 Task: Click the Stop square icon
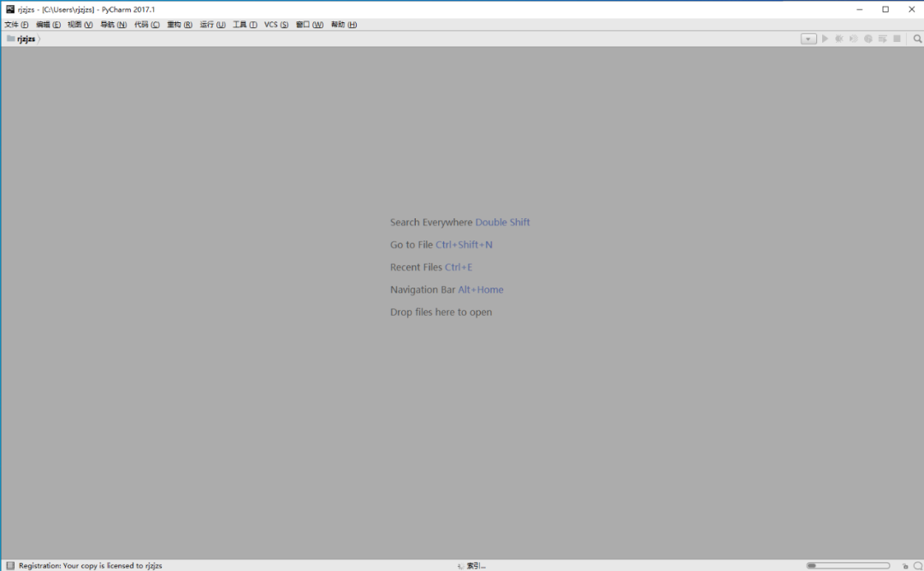897,39
